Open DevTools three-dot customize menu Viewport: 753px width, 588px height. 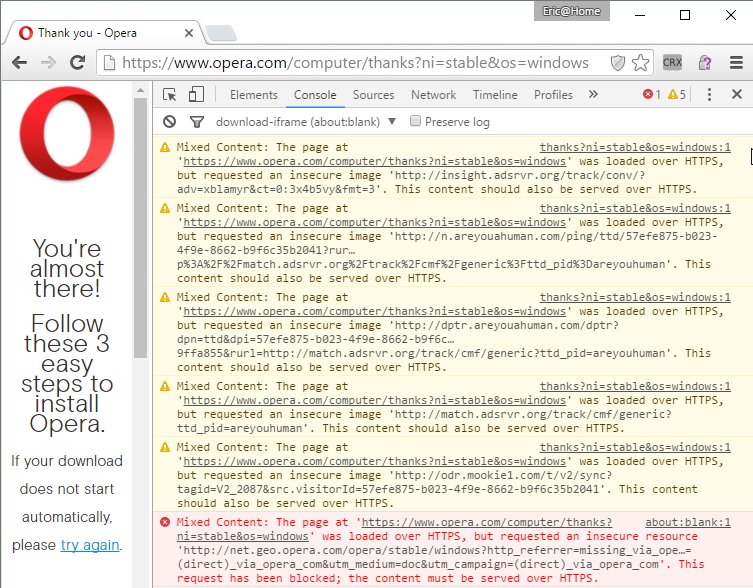point(709,95)
